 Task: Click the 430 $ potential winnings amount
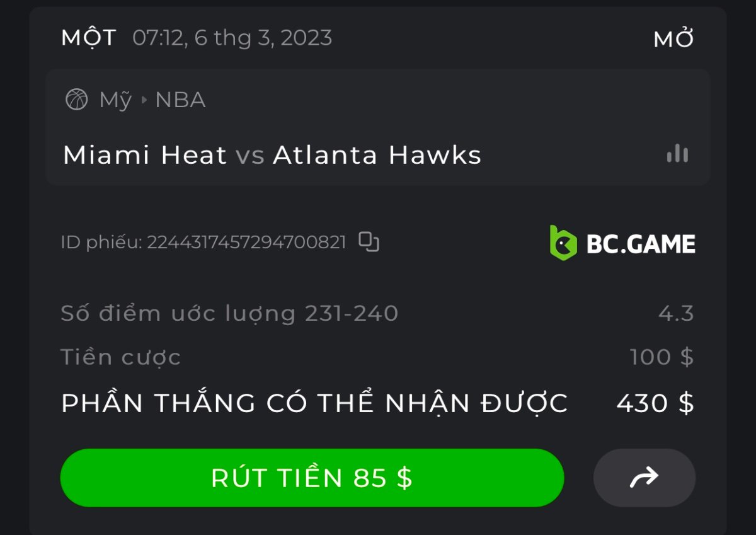coord(655,403)
